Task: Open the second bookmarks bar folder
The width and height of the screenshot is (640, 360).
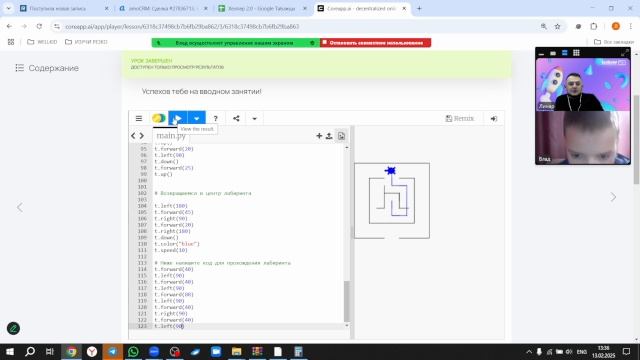Action: [x=86, y=42]
